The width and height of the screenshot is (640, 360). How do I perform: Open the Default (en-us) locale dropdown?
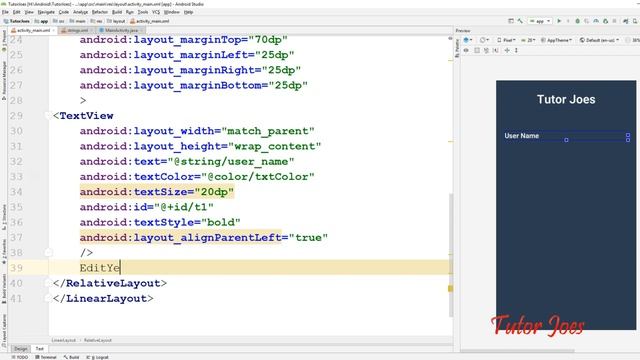[x=599, y=40]
